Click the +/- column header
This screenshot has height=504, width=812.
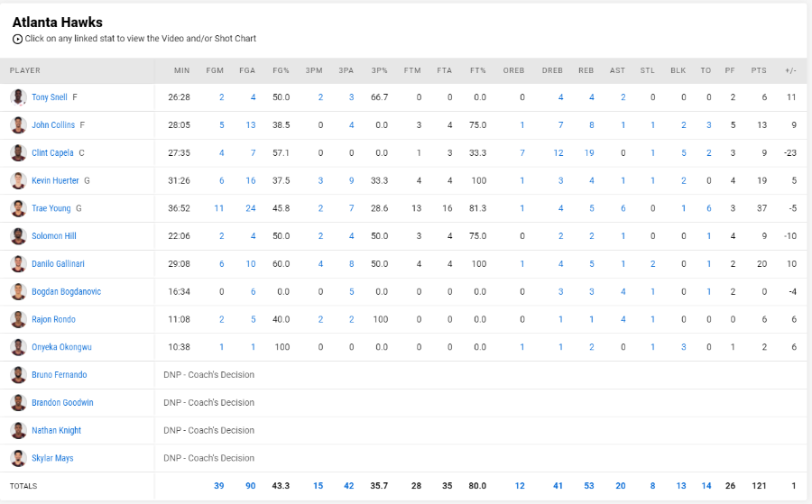click(x=790, y=70)
